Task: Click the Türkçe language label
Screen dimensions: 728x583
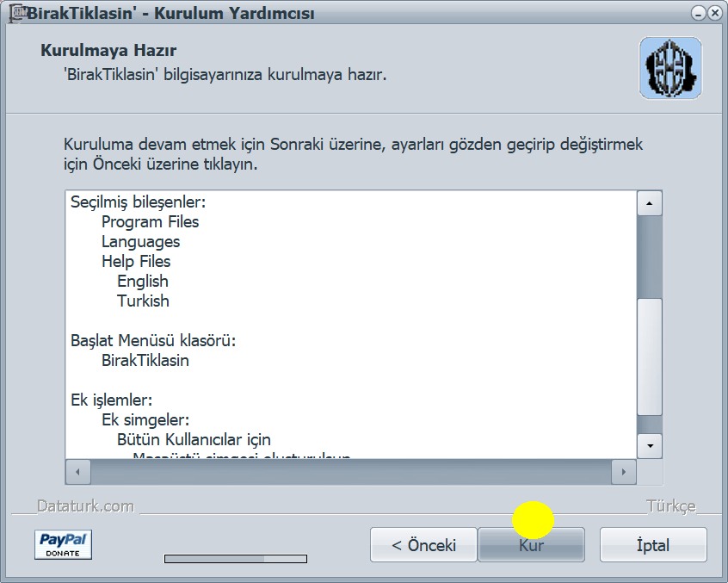Action: coord(671,505)
